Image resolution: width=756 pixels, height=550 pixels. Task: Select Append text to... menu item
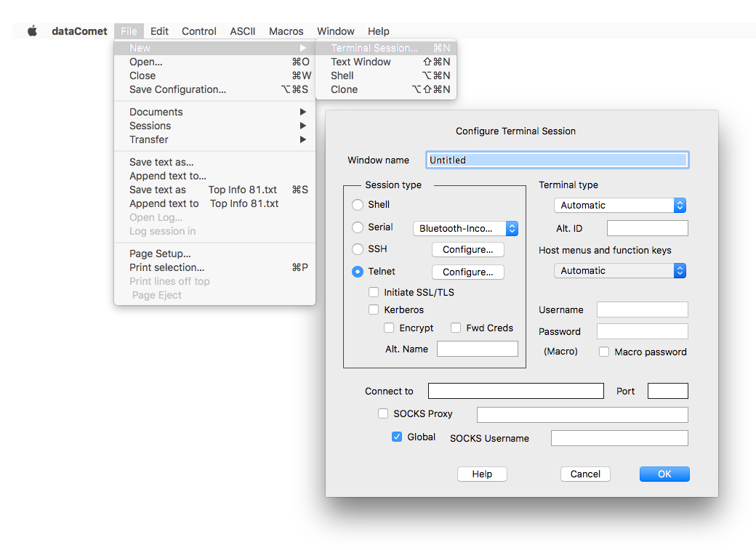click(x=214, y=176)
